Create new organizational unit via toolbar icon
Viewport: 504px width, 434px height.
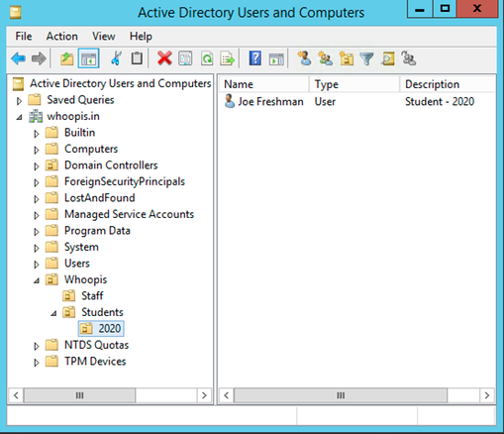[346, 58]
